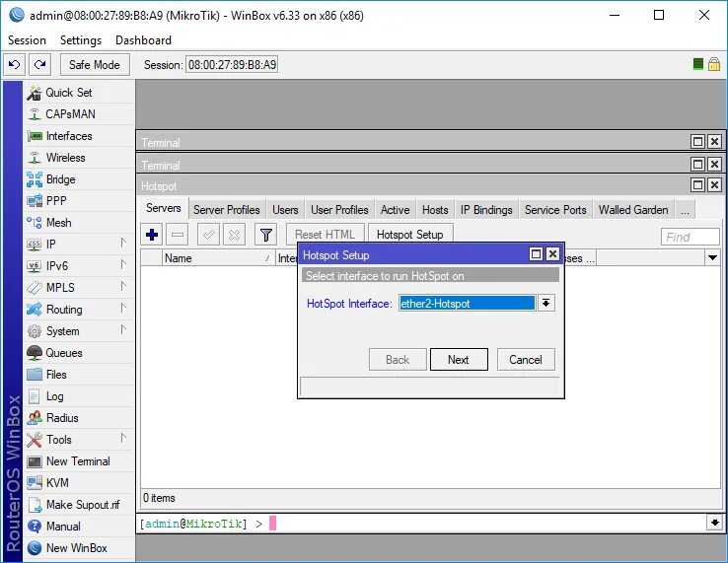The image size is (728, 563).
Task: Expand IP submenu
Action: pyautogui.click(x=123, y=243)
